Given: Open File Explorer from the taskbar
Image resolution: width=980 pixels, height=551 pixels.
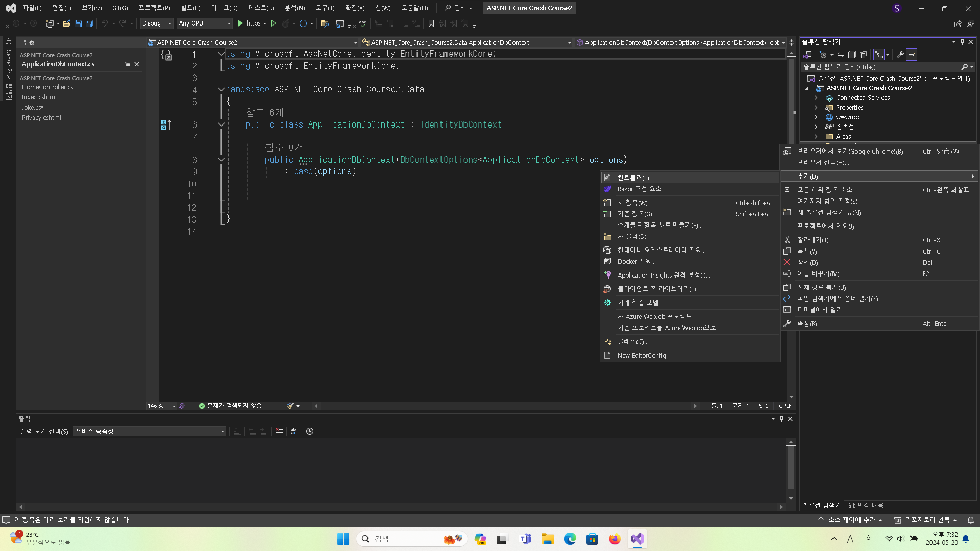Looking at the screenshot, I should click(548, 539).
